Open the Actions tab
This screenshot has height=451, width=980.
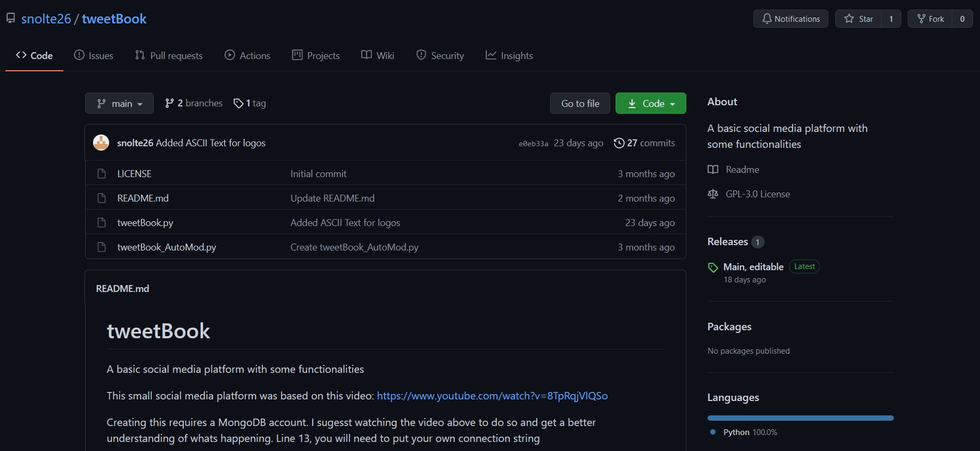247,55
